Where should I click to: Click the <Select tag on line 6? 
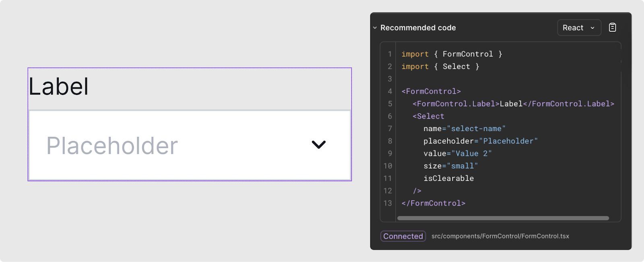(x=428, y=116)
